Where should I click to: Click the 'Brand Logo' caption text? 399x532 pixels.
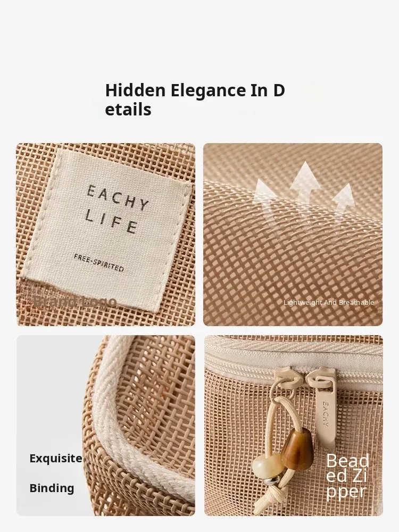(x=75, y=301)
